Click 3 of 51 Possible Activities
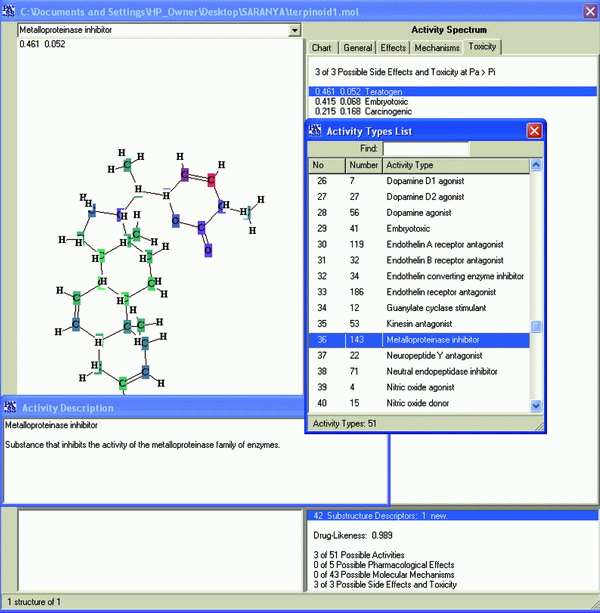This screenshot has width=600, height=613. click(358, 555)
